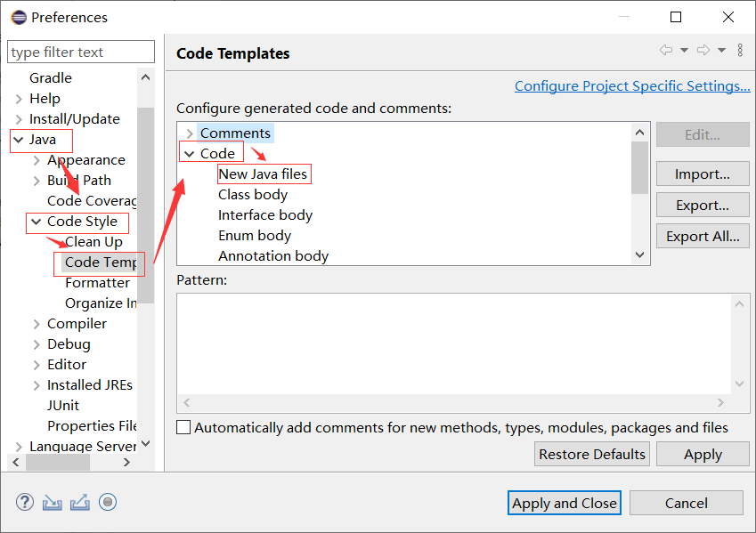The height and width of the screenshot is (533, 756).
Task: Collapse the Java tree node
Action: pyautogui.click(x=19, y=140)
